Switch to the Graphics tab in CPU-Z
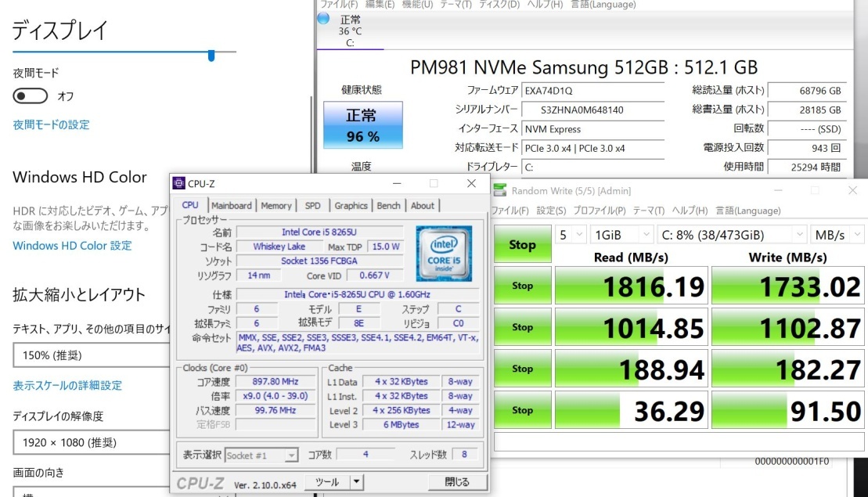This screenshot has height=497, width=868. click(351, 205)
